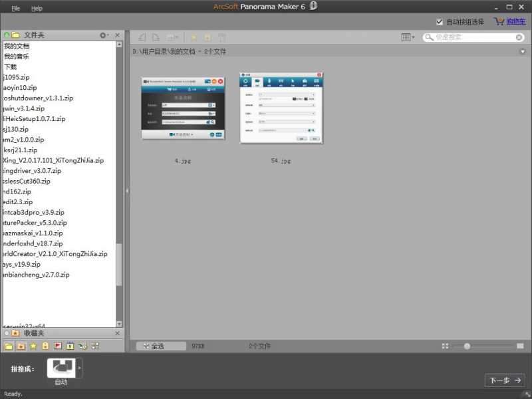Select the 4.JPG thumbnail
The height and width of the screenshot is (399, 532).
coord(182,109)
